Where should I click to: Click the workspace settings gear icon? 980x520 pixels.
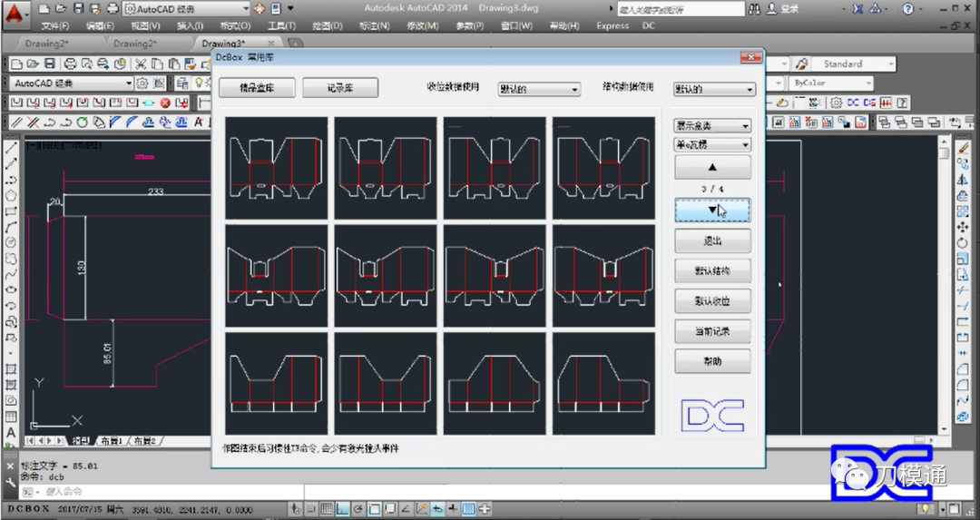pos(142,83)
